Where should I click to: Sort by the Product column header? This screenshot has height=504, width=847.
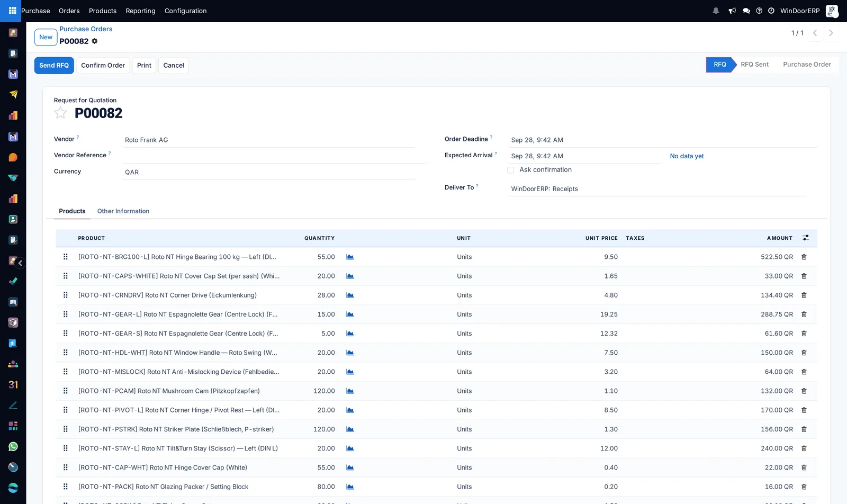92,238
